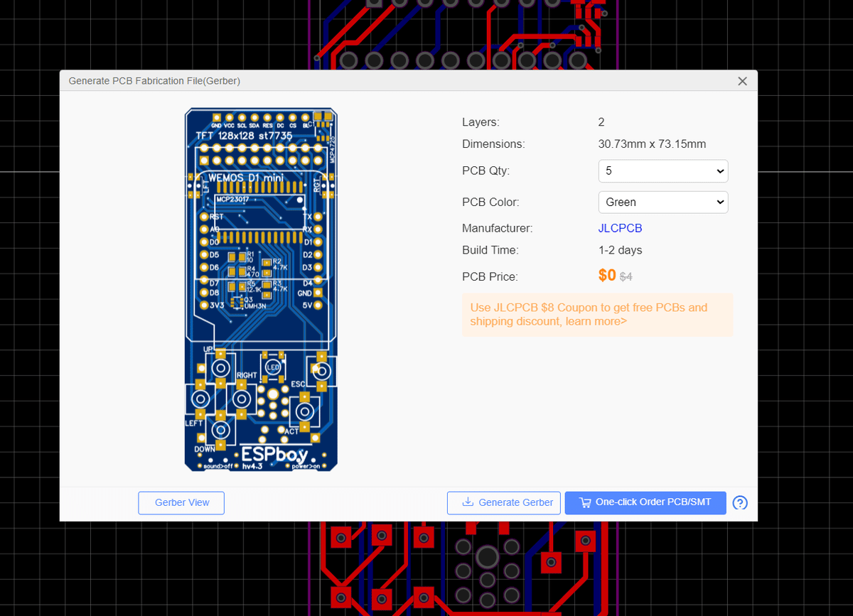853x616 pixels.
Task: Click the PCB Price label
Action: point(490,277)
